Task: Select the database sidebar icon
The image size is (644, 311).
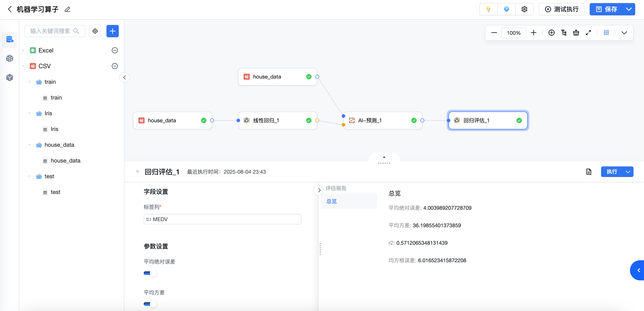Action: [10, 39]
